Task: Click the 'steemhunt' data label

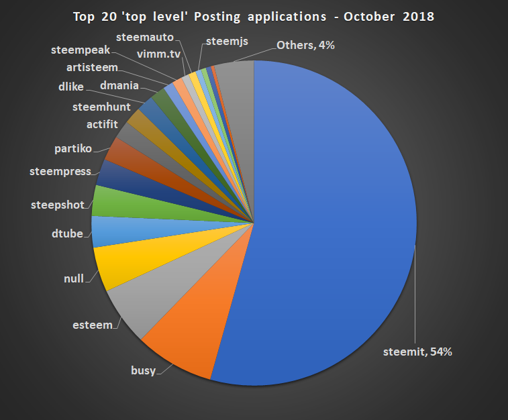Action: point(101,107)
